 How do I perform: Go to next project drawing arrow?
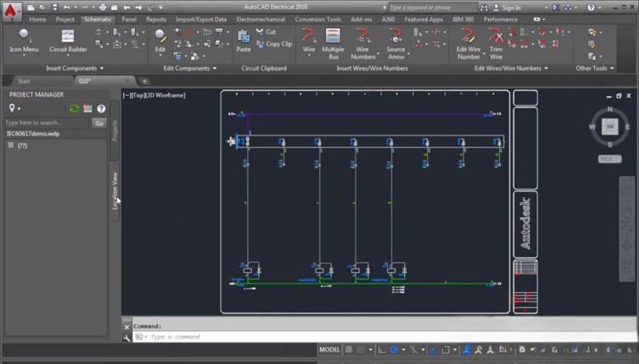tap(138, 7)
